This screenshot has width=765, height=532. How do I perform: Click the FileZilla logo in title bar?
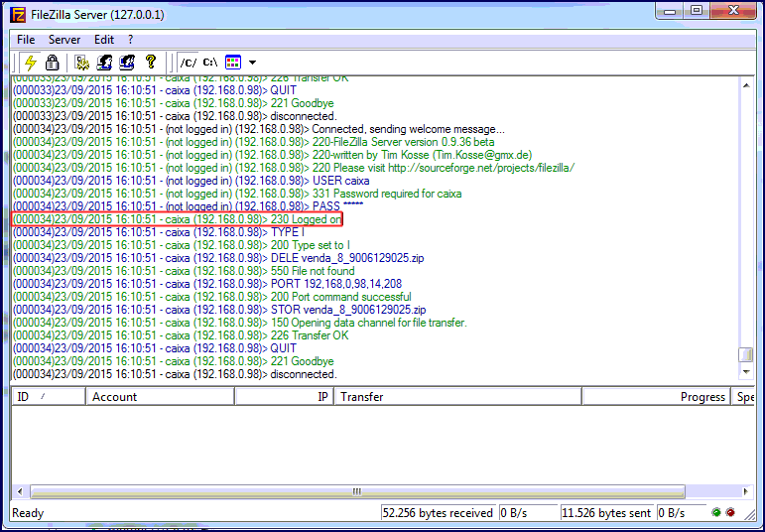18,15
